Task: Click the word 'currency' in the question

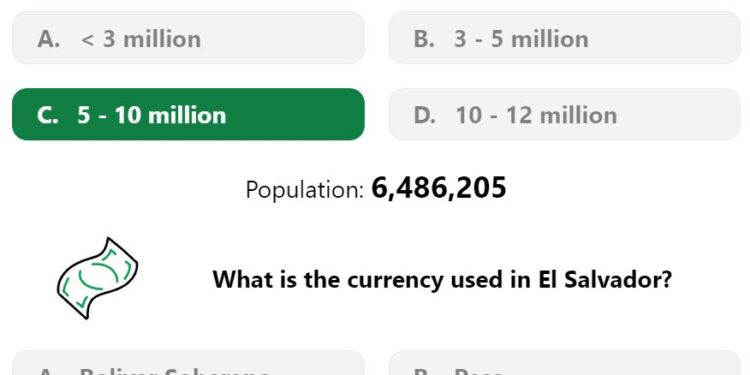Action: (x=395, y=281)
